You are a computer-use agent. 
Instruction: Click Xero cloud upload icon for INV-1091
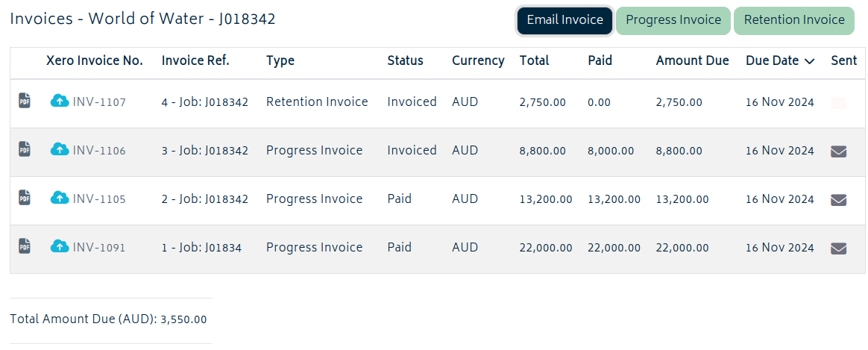pyautogui.click(x=60, y=246)
